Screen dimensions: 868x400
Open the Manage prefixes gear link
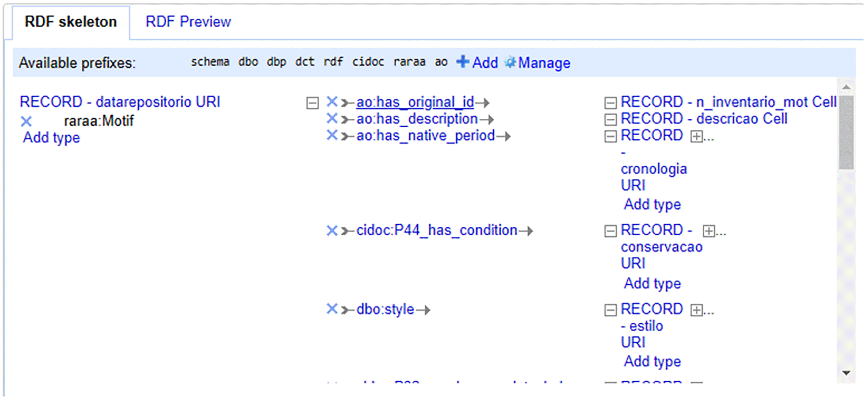pos(537,63)
